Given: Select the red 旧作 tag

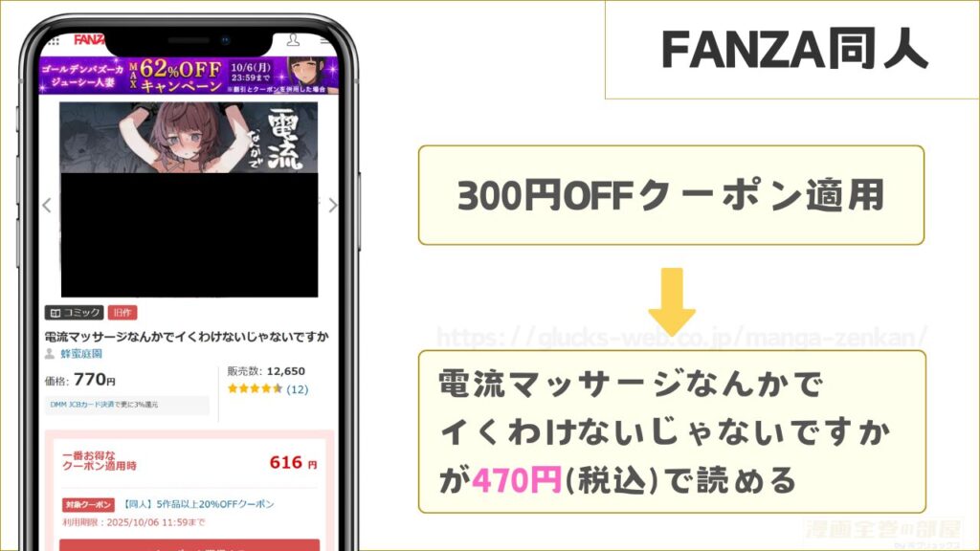Looking at the screenshot, I should click(x=122, y=313).
